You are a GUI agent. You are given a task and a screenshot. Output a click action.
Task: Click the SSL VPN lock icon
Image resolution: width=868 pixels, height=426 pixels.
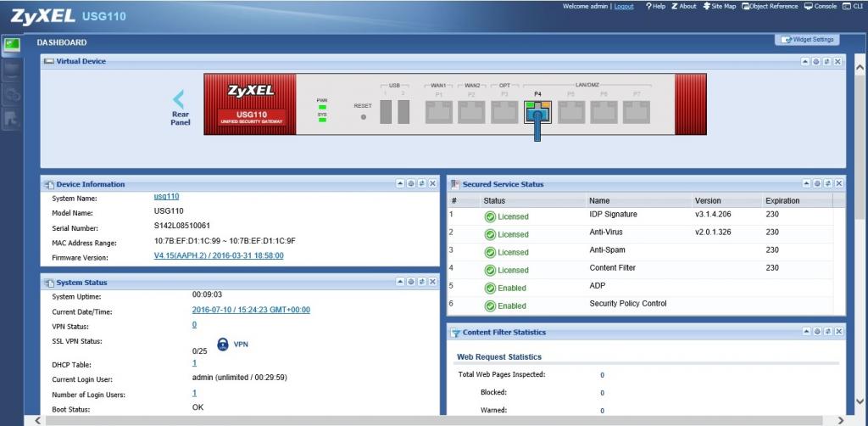223,344
